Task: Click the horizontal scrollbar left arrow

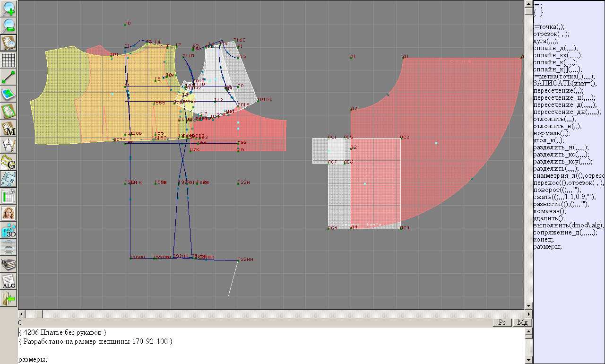Action: tap(21, 314)
